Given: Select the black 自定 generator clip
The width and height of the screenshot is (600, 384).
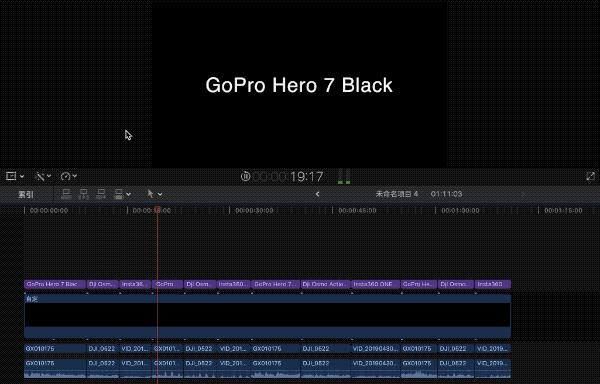Looking at the screenshot, I should point(267,316).
